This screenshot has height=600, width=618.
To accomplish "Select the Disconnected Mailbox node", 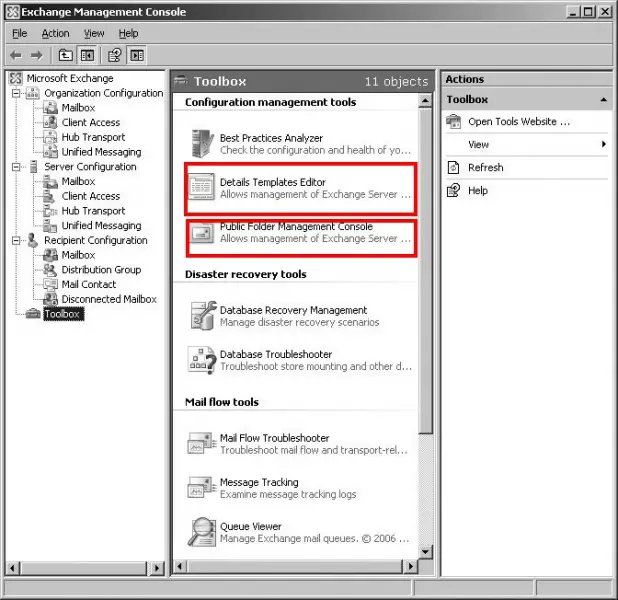I will pyautogui.click(x=109, y=299).
